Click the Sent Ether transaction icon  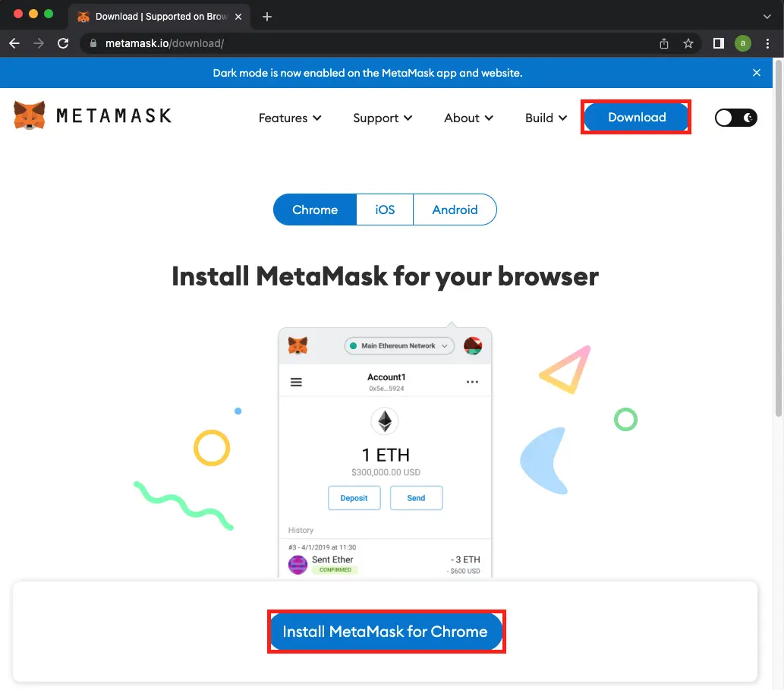click(x=298, y=565)
